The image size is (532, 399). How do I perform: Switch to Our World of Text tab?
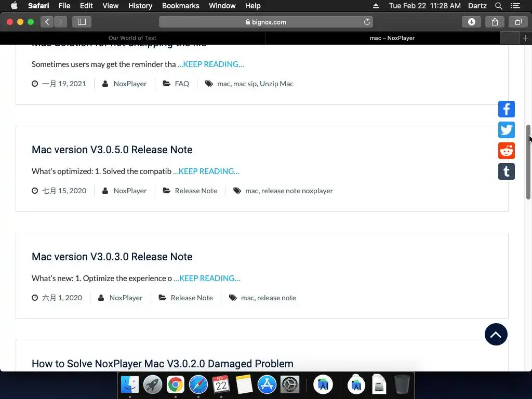132,38
